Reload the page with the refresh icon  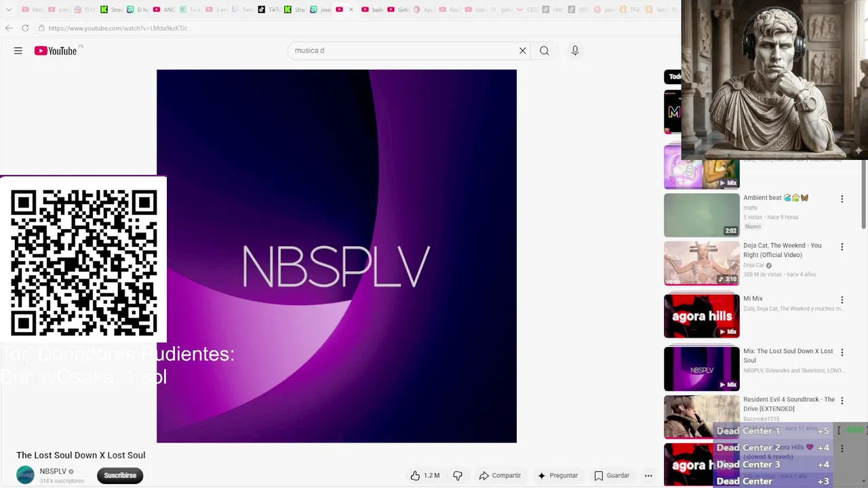[25, 28]
